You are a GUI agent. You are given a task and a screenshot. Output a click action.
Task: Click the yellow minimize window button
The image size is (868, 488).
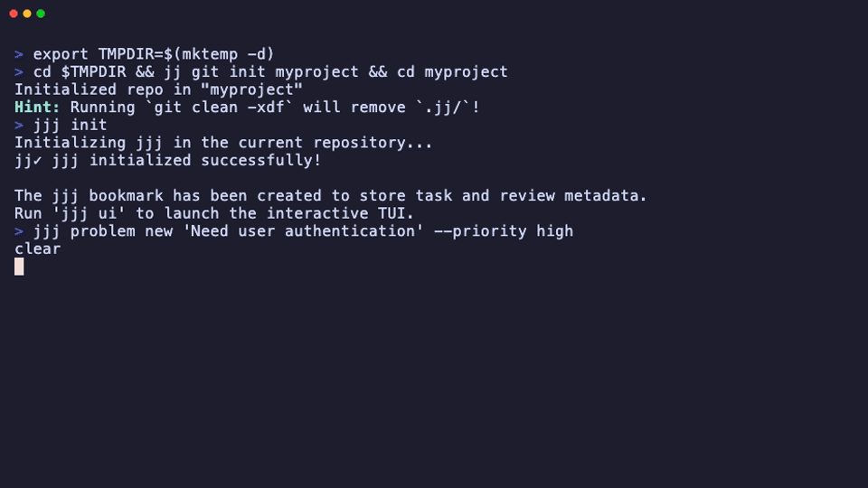(x=27, y=14)
